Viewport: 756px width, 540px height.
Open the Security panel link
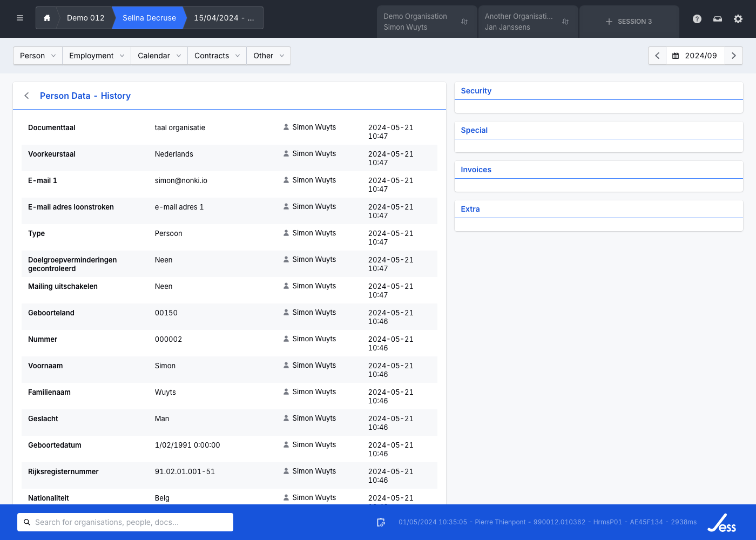pyautogui.click(x=476, y=91)
